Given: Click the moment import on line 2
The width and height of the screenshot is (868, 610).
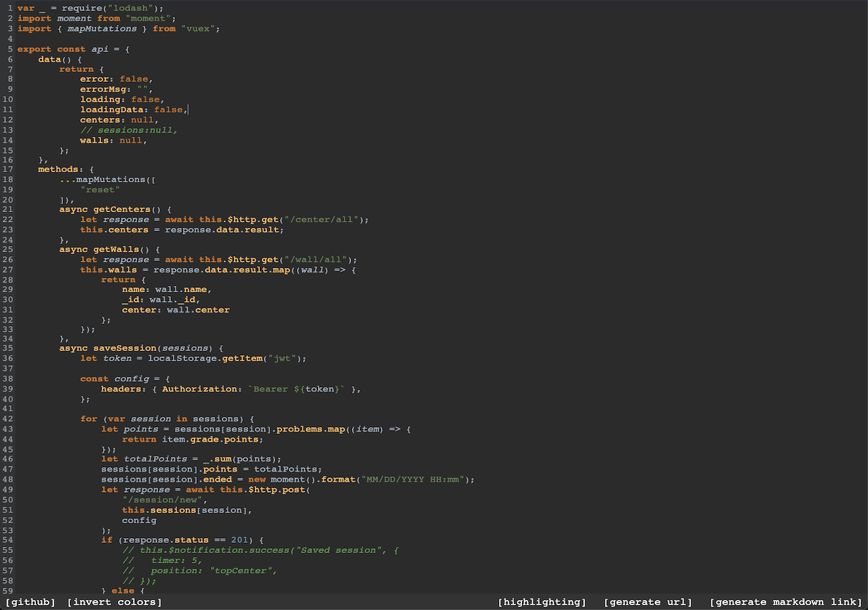Looking at the screenshot, I should (75, 18).
